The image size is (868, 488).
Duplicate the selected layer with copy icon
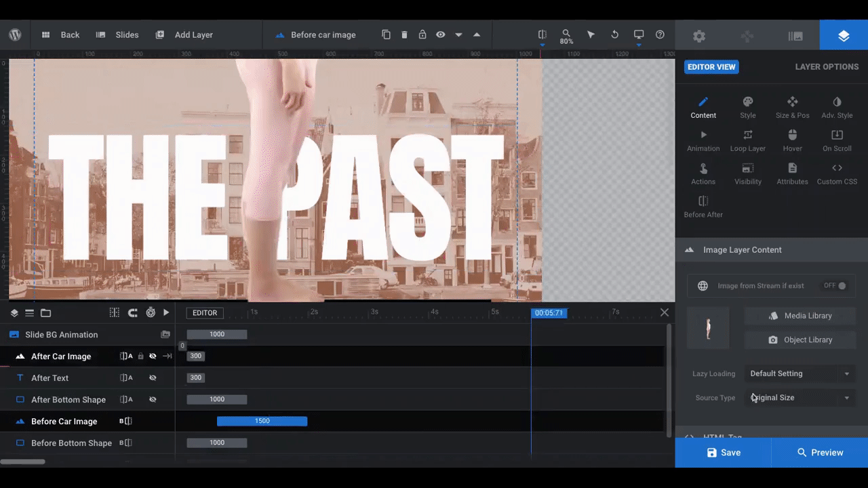tap(386, 35)
